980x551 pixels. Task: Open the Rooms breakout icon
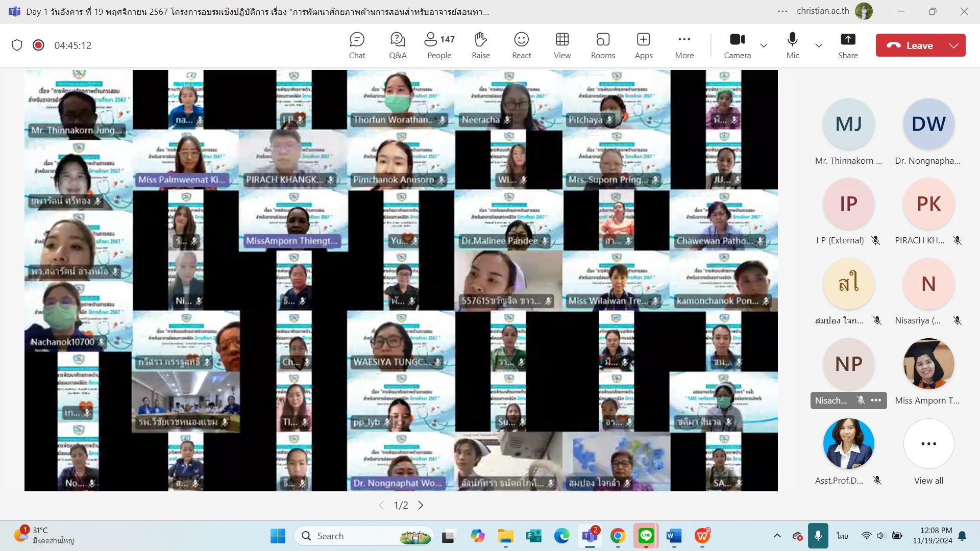pyautogui.click(x=603, y=45)
